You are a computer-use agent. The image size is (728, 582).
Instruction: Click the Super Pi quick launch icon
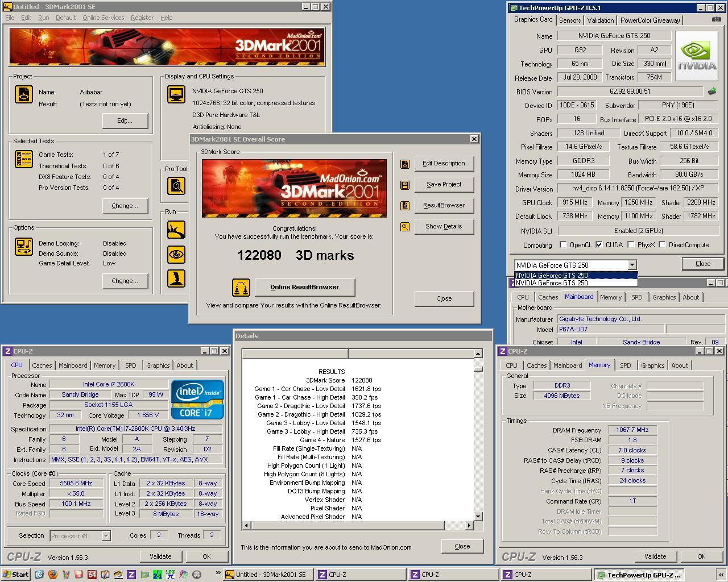pos(170,575)
